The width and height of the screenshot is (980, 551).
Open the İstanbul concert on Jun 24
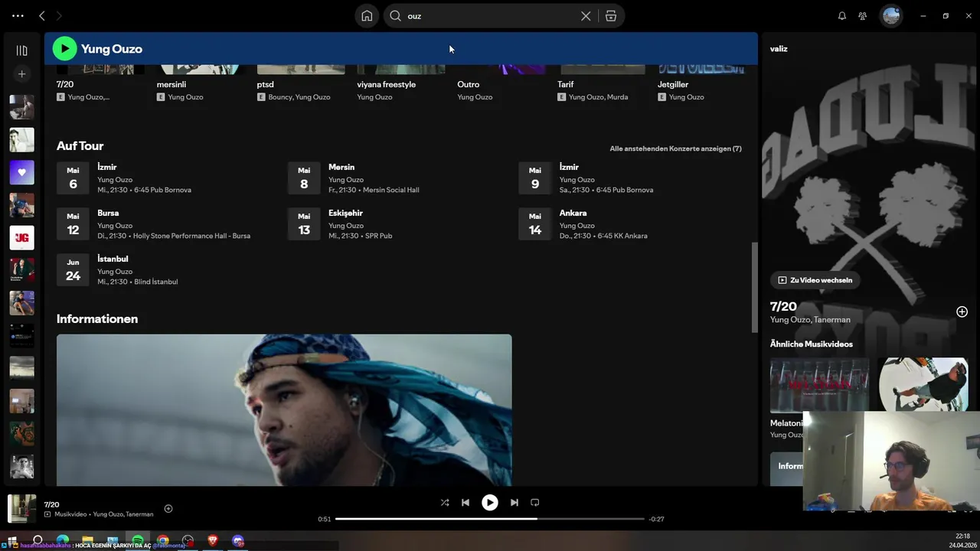167,270
